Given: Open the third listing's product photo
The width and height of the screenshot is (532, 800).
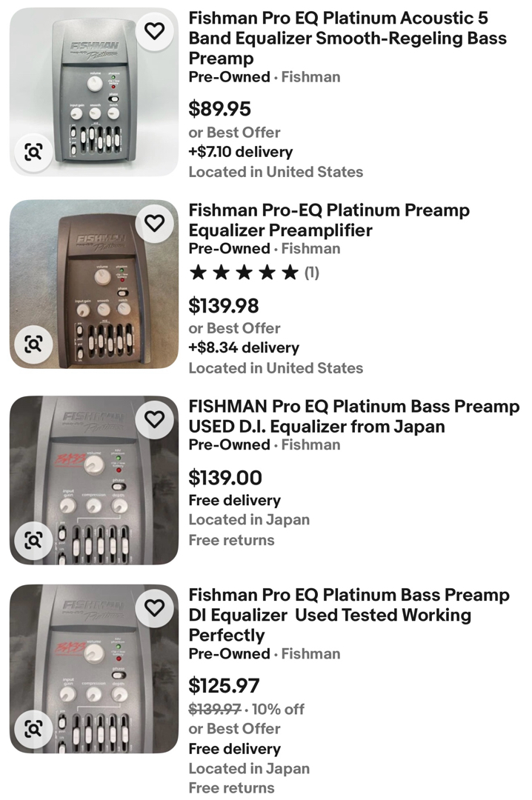Looking at the screenshot, I should [94, 480].
